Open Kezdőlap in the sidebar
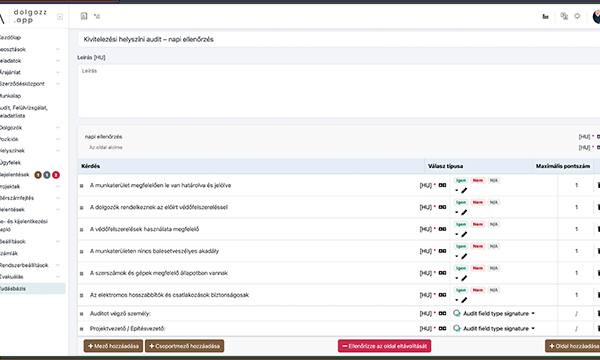The width and height of the screenshot is (600, 360). 10,37
